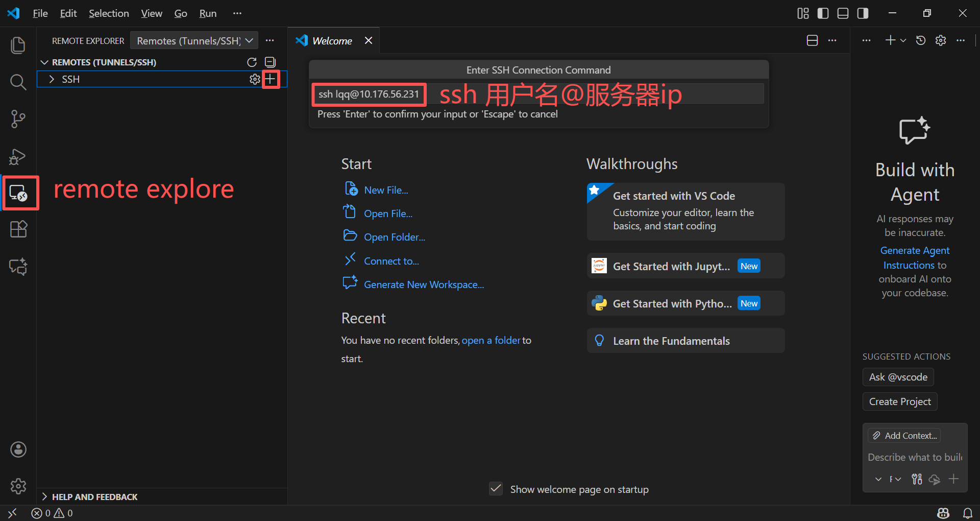Toggle the primary side bar

tap(823, 13)
